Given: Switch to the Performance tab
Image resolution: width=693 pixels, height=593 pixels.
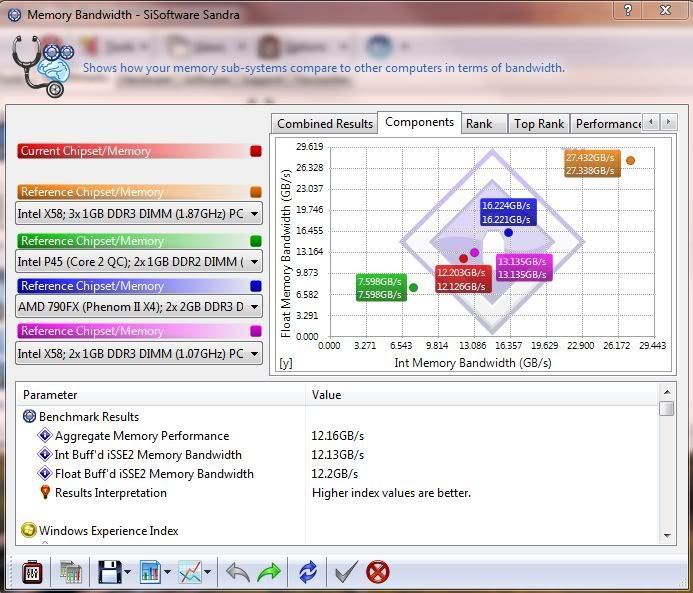Looking at the screenshot, I should coord(608,124).
